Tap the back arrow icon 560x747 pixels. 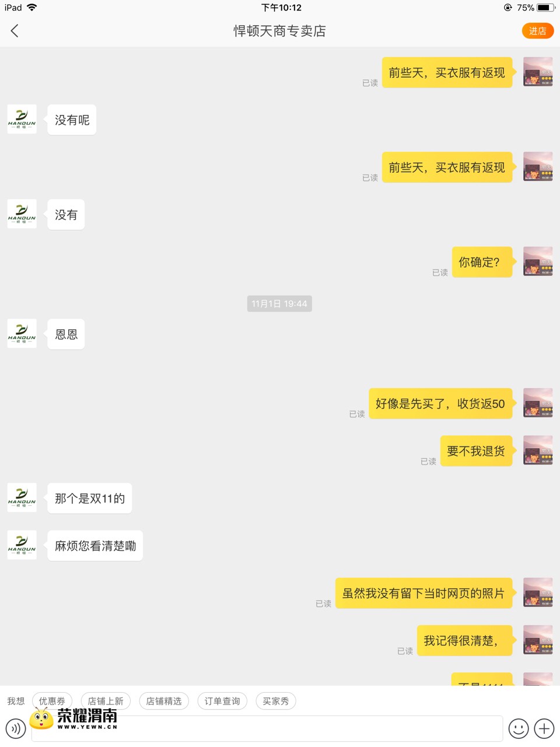[x=15, y=31]
